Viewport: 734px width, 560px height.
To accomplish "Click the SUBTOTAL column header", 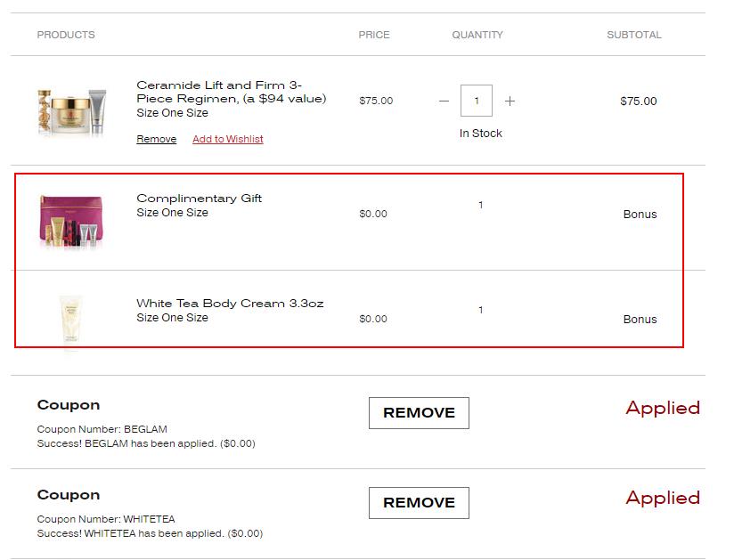I will (x=633, y=35).
